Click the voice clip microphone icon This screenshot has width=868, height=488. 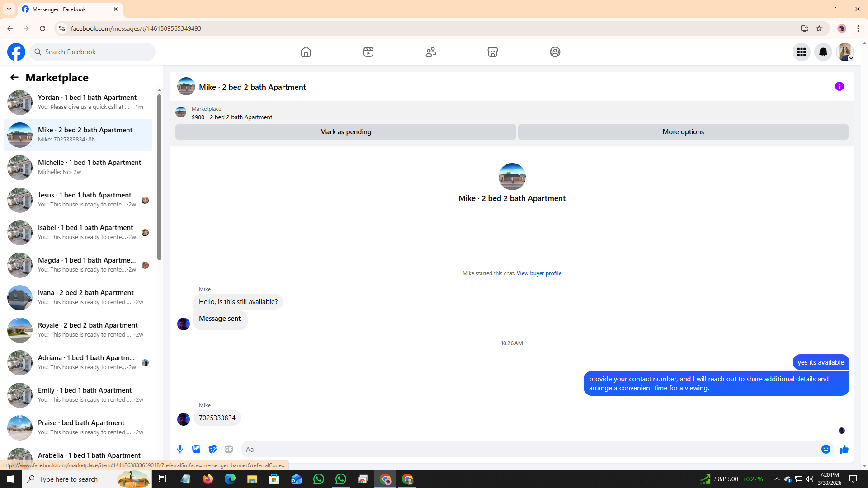[x=180, y=449]
